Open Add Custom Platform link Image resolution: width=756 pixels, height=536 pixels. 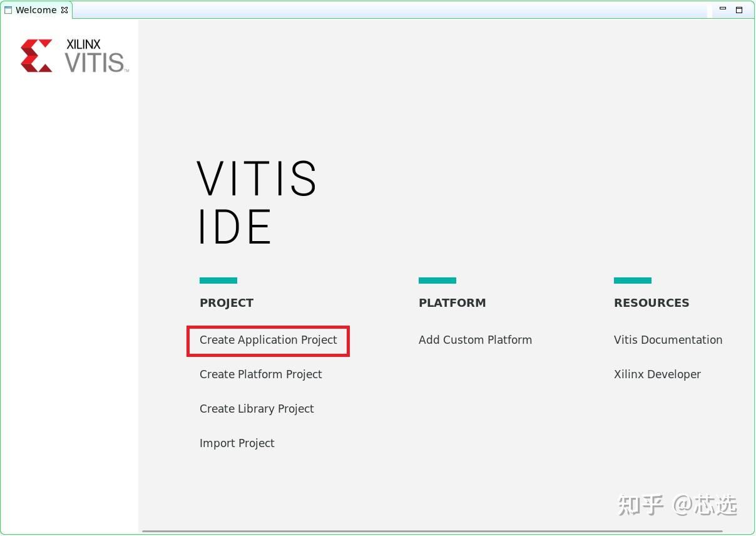(475, 340)
